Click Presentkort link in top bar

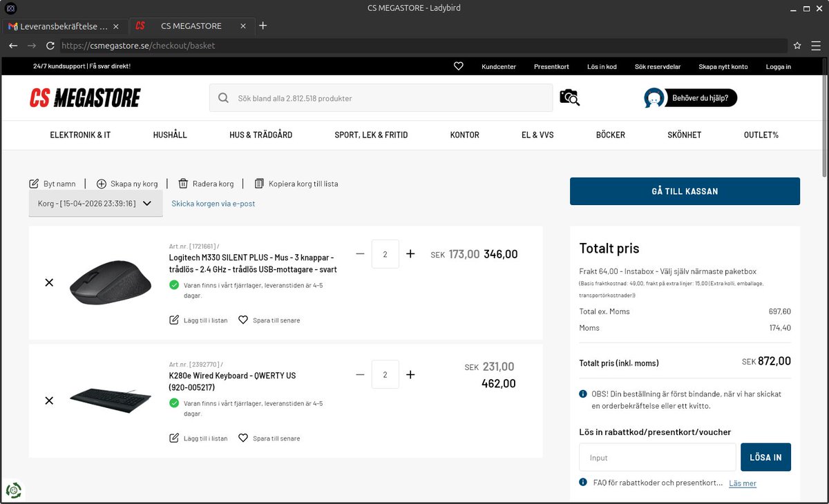point(551,67)
